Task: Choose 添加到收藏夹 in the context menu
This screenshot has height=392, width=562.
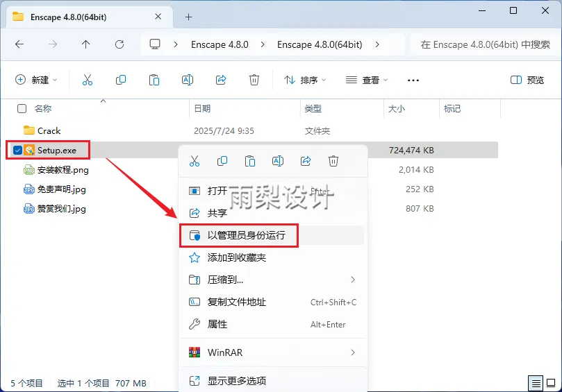Action: [273, 257]
